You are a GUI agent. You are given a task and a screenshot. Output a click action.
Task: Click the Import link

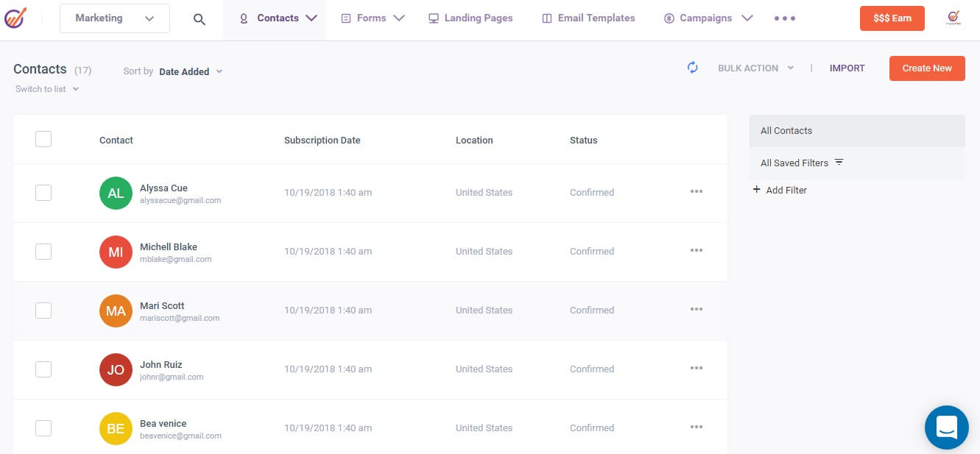pos(847,68)
